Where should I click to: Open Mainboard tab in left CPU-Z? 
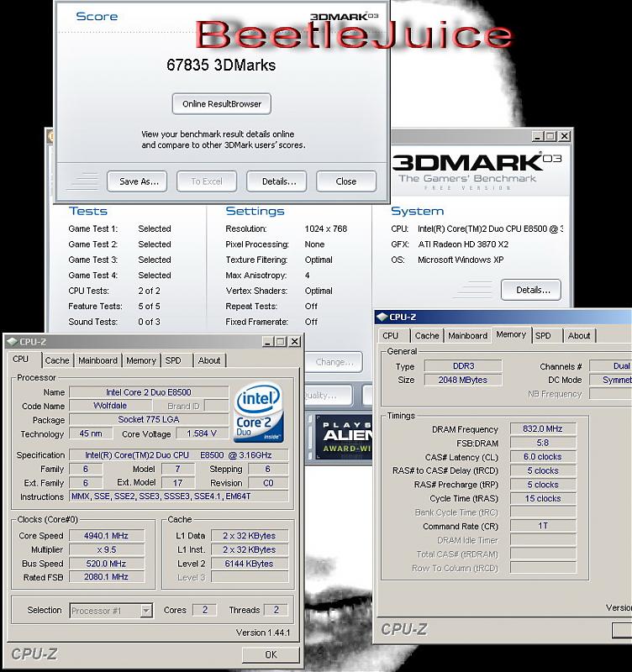point(97,360)
